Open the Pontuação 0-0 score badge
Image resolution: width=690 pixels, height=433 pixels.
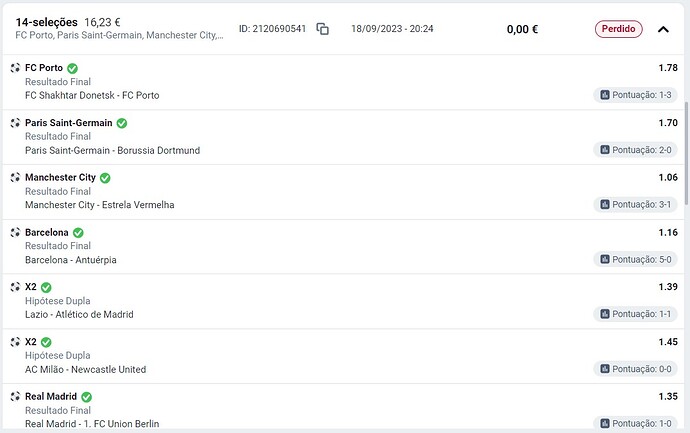point(635,369)
